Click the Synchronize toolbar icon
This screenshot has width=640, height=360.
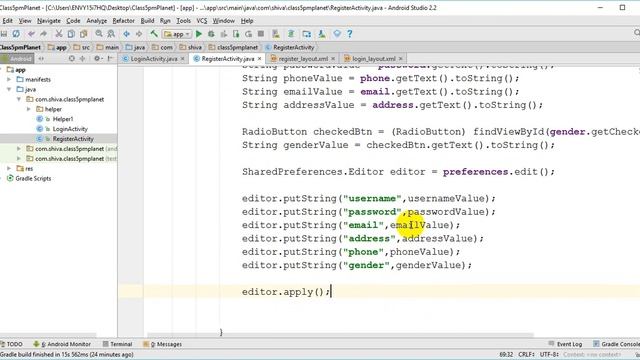[x=16, y=34]
